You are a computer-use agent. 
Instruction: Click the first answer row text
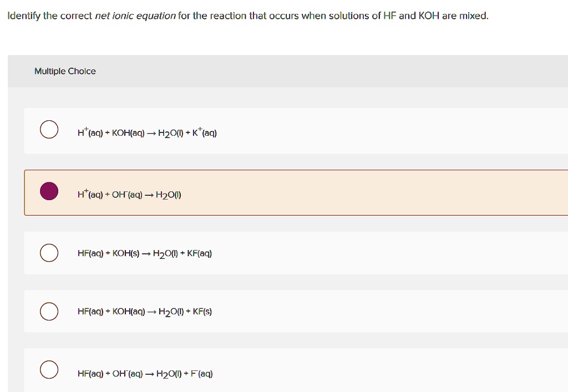(147, 132)
